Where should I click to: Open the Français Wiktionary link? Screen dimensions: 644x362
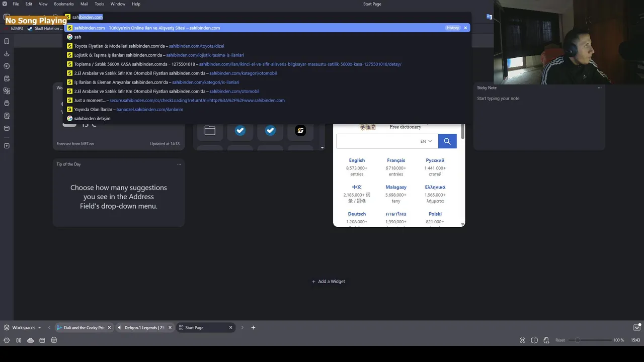pyautogui.click(x=396, y=160)
